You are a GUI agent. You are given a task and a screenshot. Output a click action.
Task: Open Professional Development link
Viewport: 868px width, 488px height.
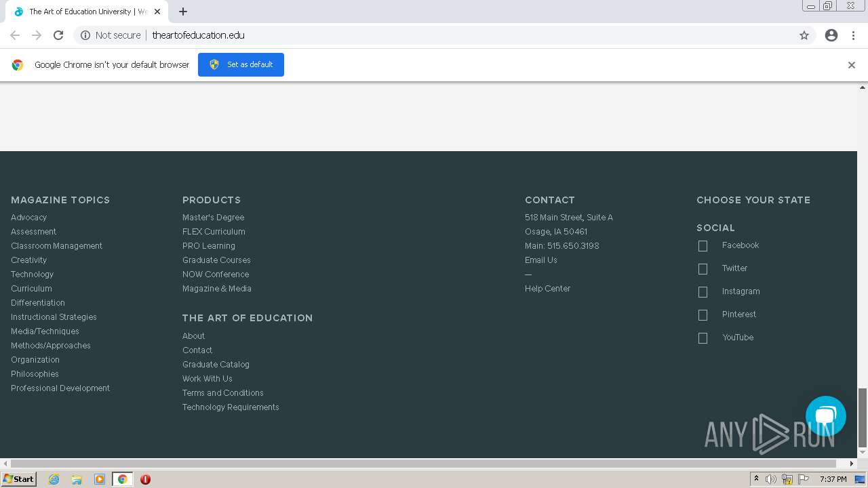[60, 388]
